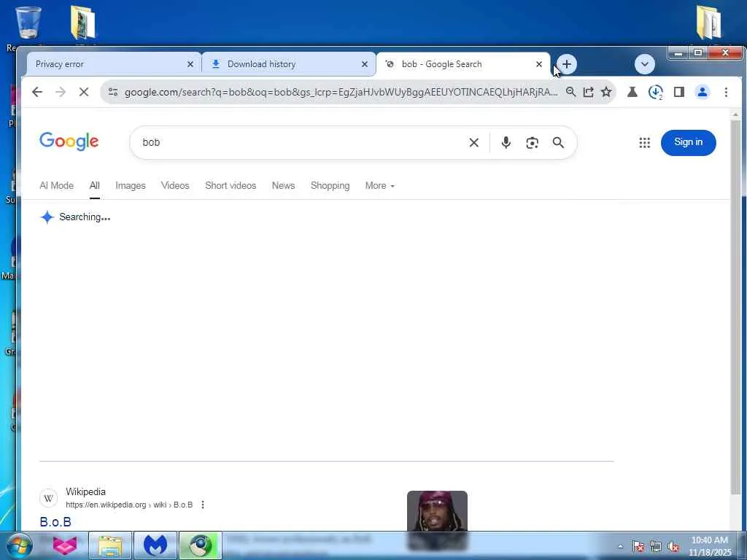Show Images results
Viewport: 747px width, 560px height.
130,186
